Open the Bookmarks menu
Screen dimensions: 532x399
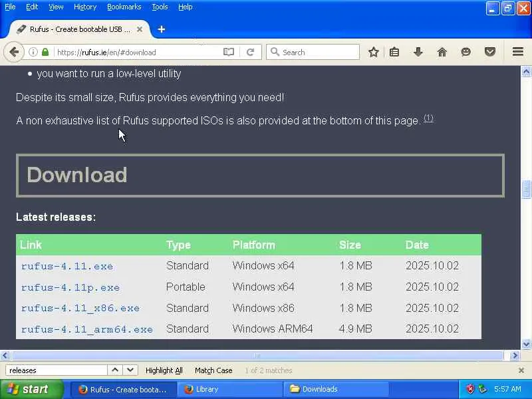124,7
